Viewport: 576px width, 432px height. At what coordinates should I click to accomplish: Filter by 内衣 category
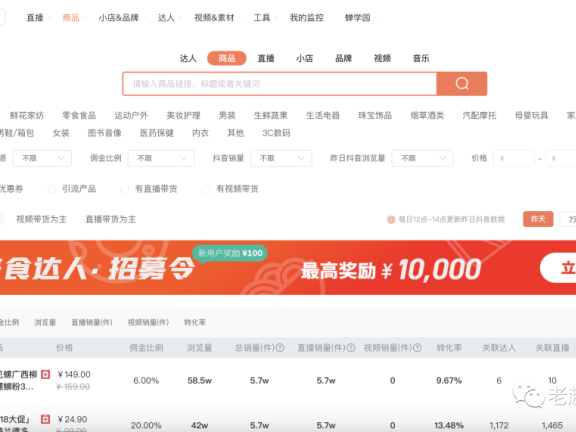pyautogui.click(x=201, y=133)
